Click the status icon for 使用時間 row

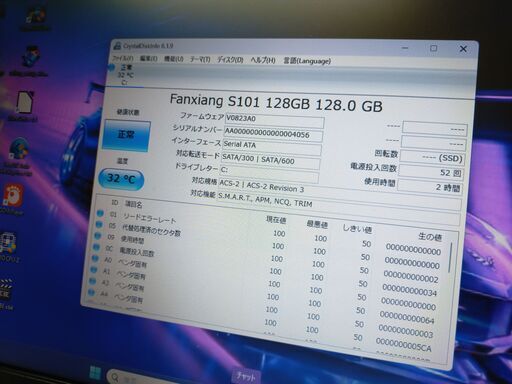click(97, 236)
